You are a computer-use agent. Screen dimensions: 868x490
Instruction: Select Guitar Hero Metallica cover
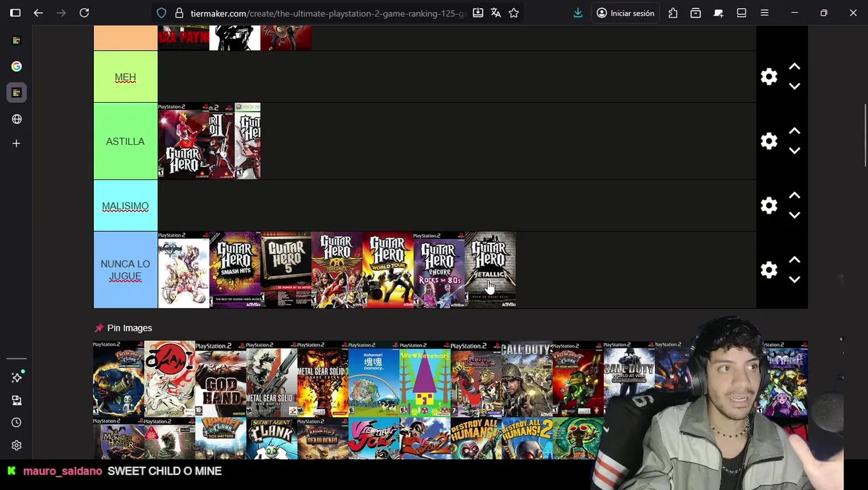pos(490,270)
